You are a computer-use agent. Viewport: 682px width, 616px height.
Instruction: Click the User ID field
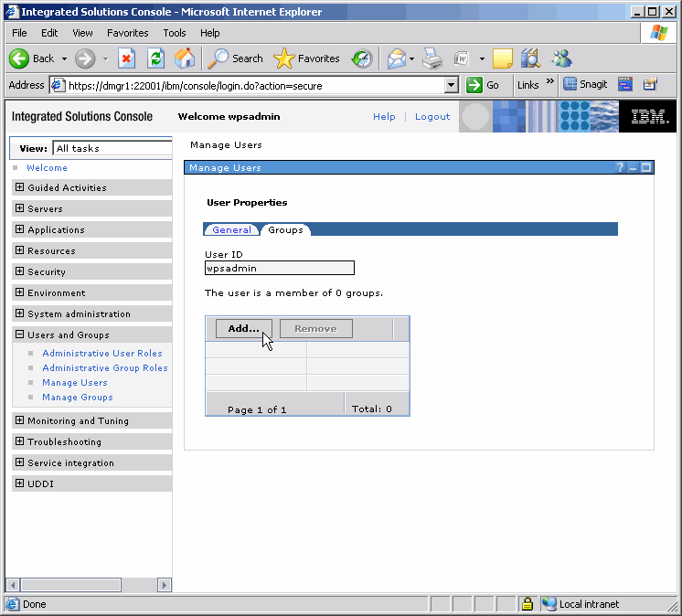click(280, 269)
